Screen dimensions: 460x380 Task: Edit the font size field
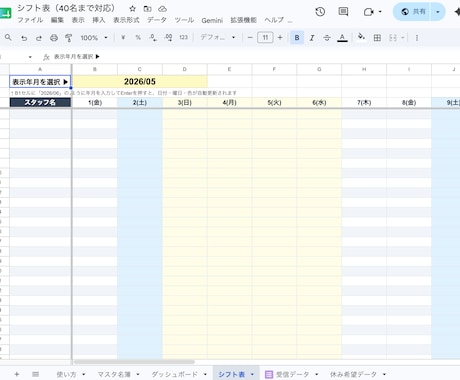(265, 38)
